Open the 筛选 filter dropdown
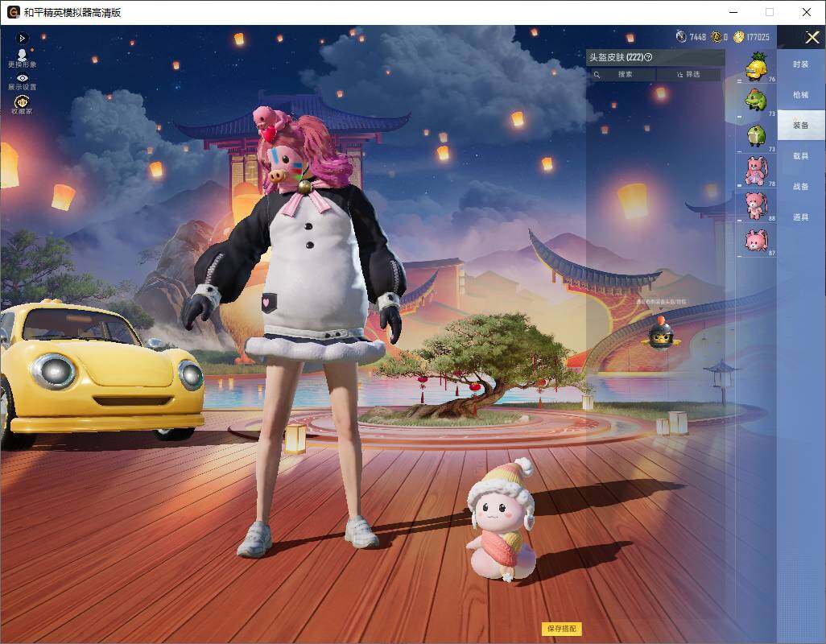Screen dimensions: 826x644 [688, 75]
